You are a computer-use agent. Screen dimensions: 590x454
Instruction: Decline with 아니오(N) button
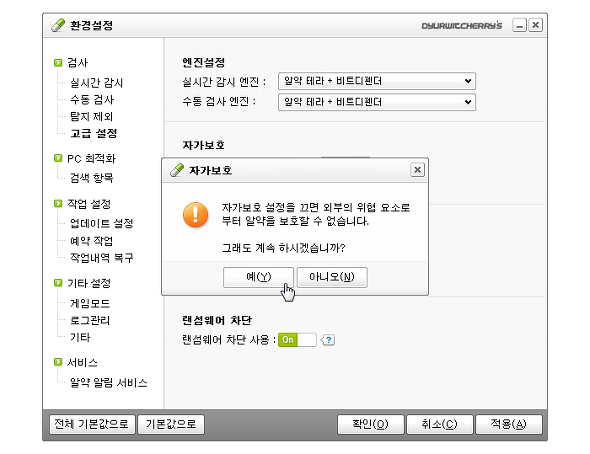(332, 277)
